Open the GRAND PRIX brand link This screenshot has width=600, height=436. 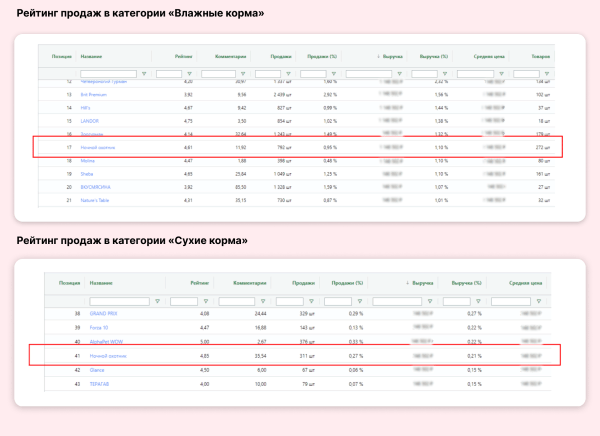click(103, 314)
